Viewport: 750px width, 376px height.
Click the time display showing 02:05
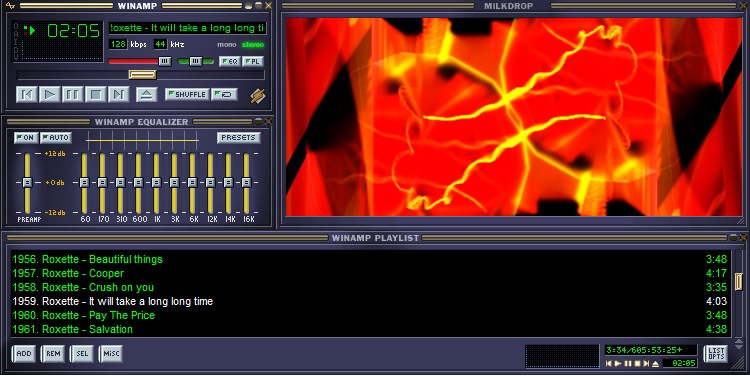(x=73, y=31)
